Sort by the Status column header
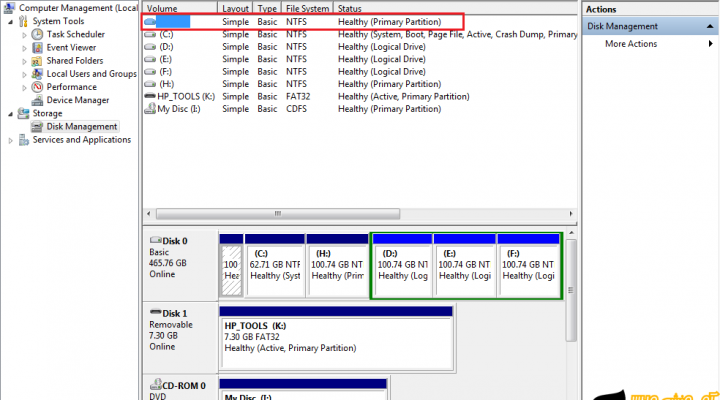Viewport: 720px width, 400px height. tap(455, 8)
